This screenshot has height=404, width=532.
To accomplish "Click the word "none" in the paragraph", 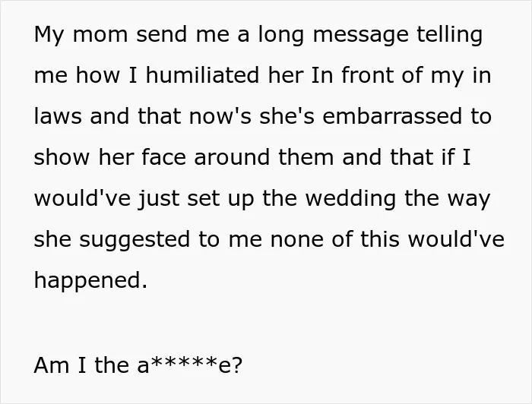I will [x=297, y=240].
